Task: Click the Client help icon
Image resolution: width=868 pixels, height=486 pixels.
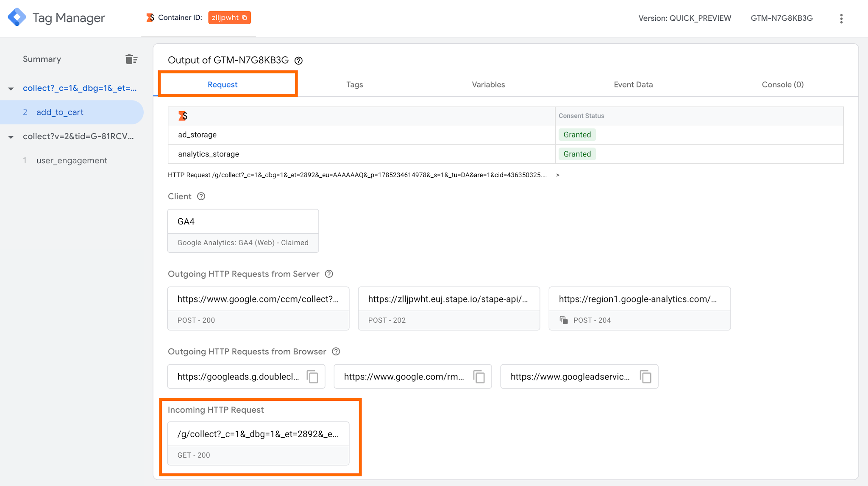Action: tap(201, 196)
